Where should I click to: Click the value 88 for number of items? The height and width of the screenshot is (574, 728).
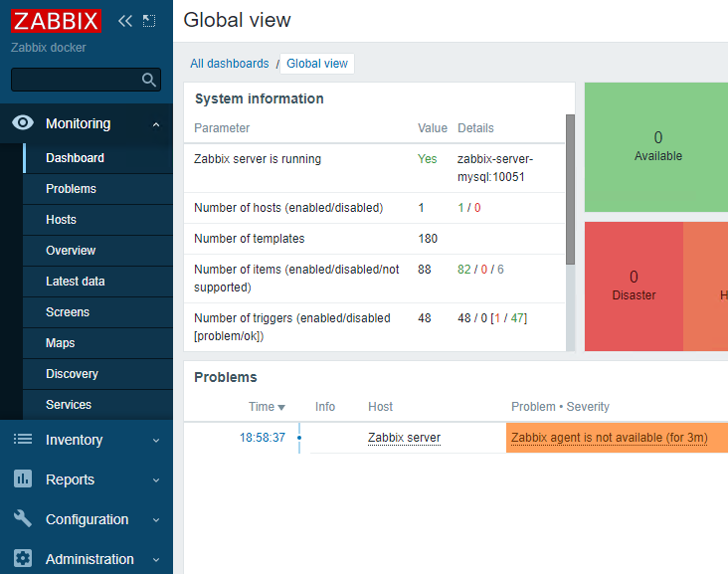click(425, 270)
